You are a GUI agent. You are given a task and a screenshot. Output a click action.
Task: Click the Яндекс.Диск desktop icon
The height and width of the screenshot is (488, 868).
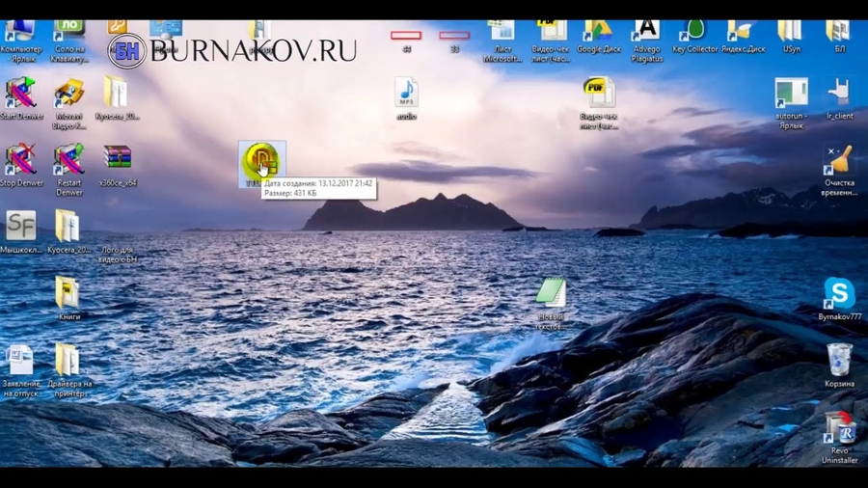(x=743, y=31)
